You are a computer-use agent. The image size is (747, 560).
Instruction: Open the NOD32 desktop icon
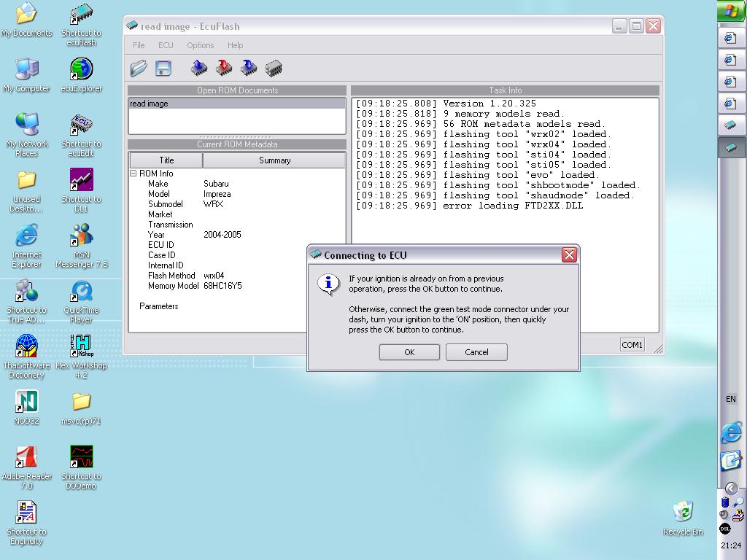coord(27,408)
